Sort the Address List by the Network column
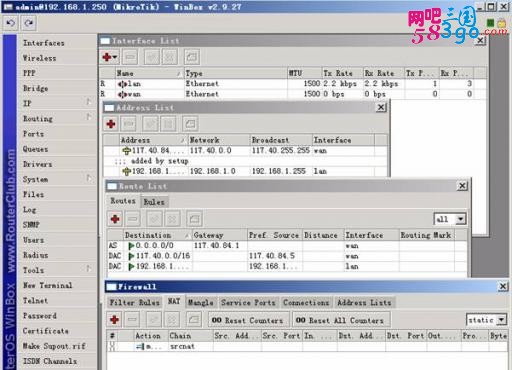Screen dimensions: 512x370 pos(219,140)
